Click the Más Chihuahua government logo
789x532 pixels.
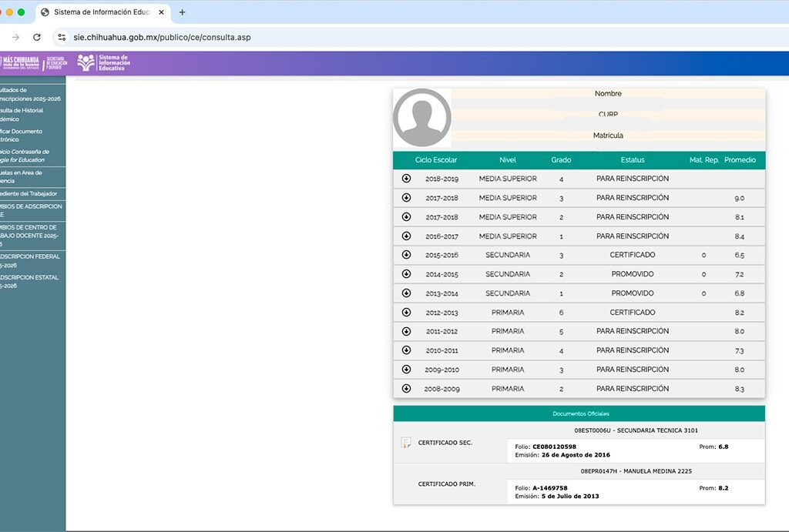34,63
